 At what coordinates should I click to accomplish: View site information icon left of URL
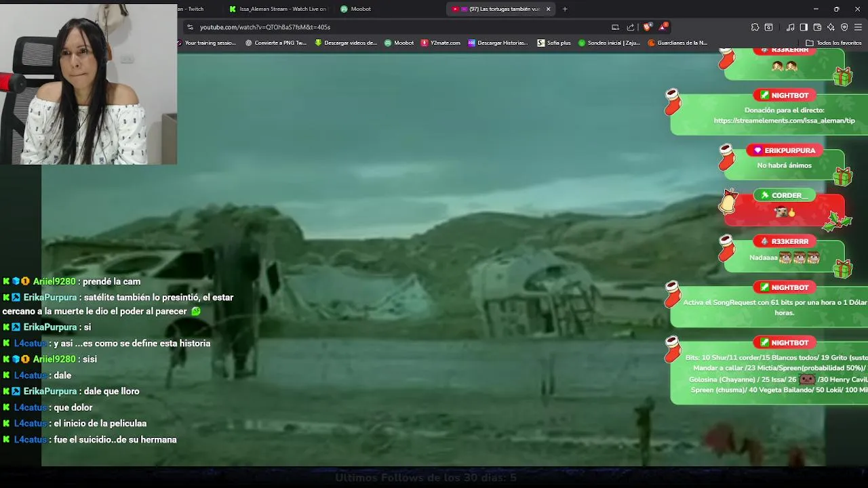190,27
